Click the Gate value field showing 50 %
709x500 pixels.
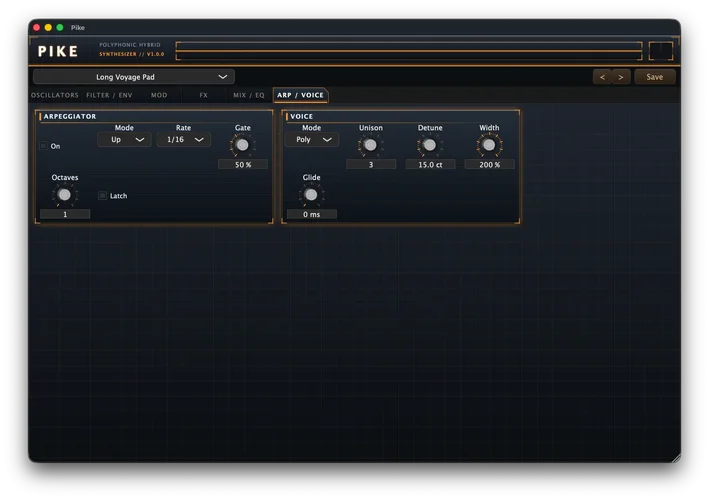coord(243,165)
